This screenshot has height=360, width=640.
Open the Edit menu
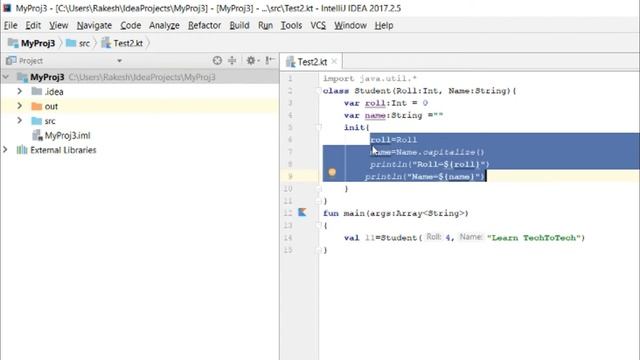[33, 25]
